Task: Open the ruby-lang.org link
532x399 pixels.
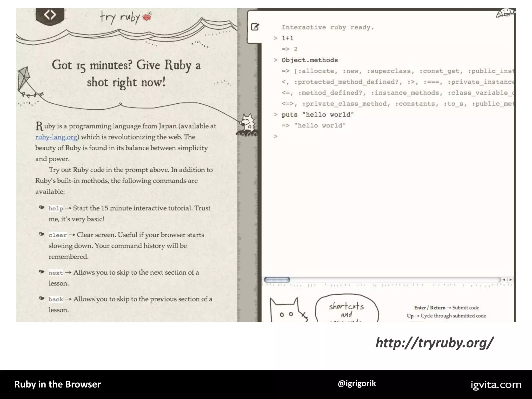Action: point(56,137)
